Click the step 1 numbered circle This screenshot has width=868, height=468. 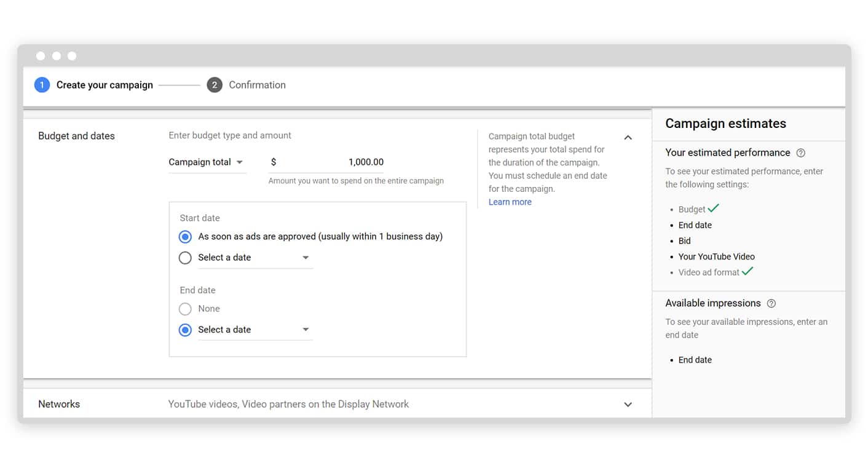point(42,84)
